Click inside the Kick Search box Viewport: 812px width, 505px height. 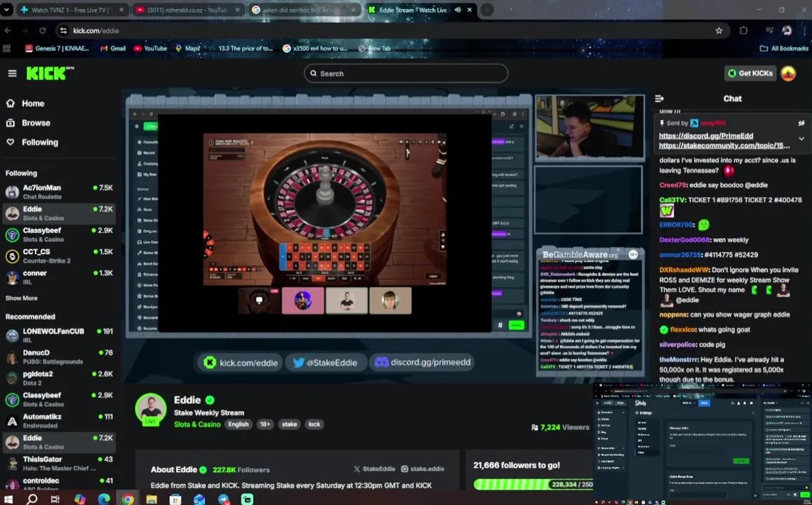point(406,74)
